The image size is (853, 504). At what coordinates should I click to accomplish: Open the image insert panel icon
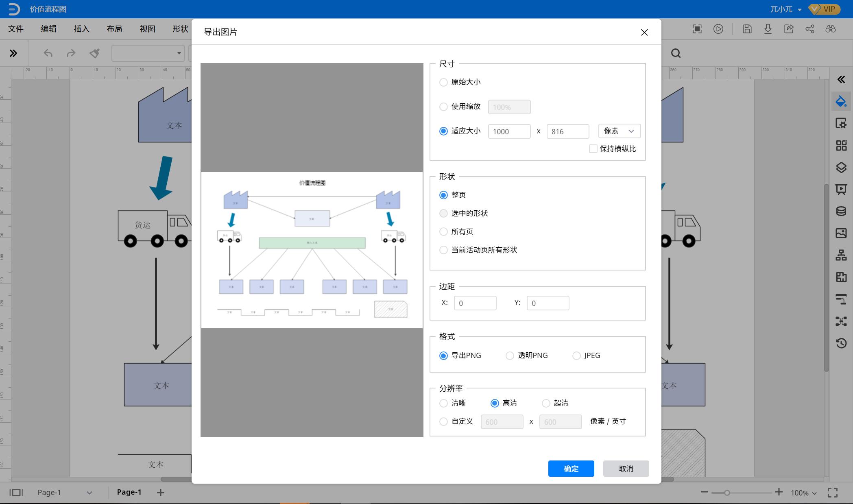click(842, 233)
